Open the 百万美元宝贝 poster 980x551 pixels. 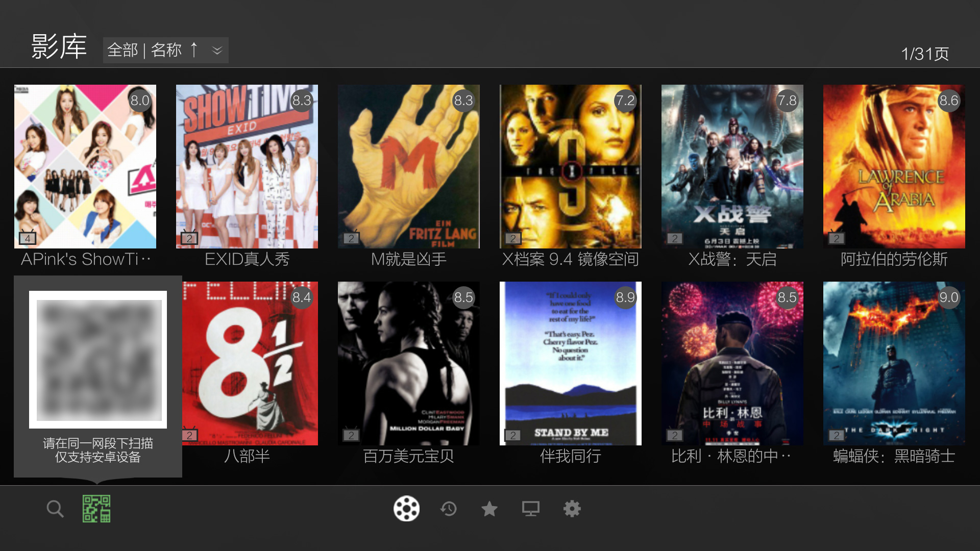(409, 363)
